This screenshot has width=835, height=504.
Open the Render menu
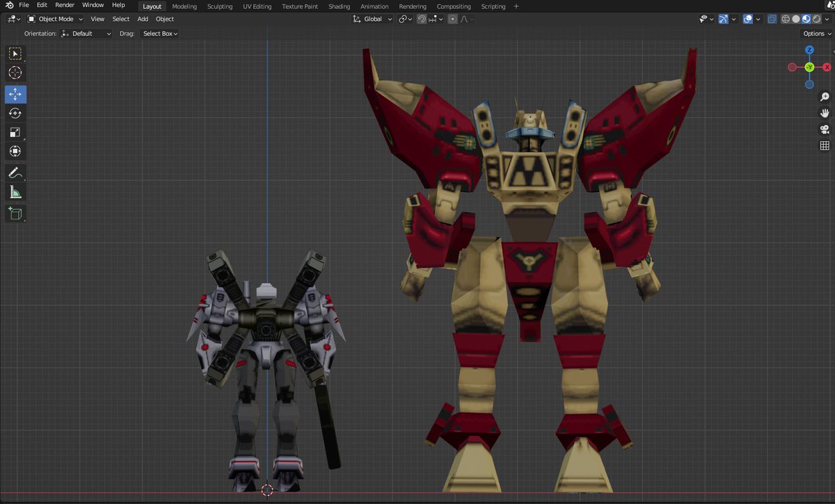pos(65,6)
